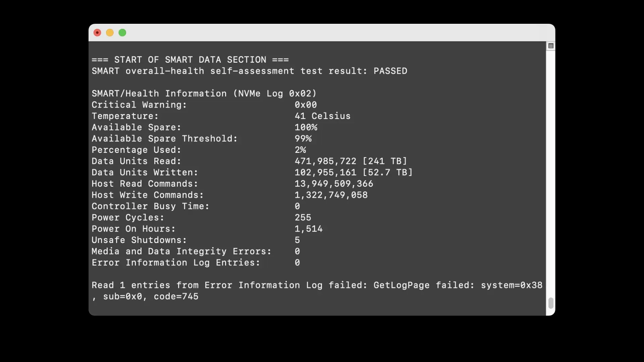
Task: Click the temperature value 41 Celsius
Action: pos(323,116)
